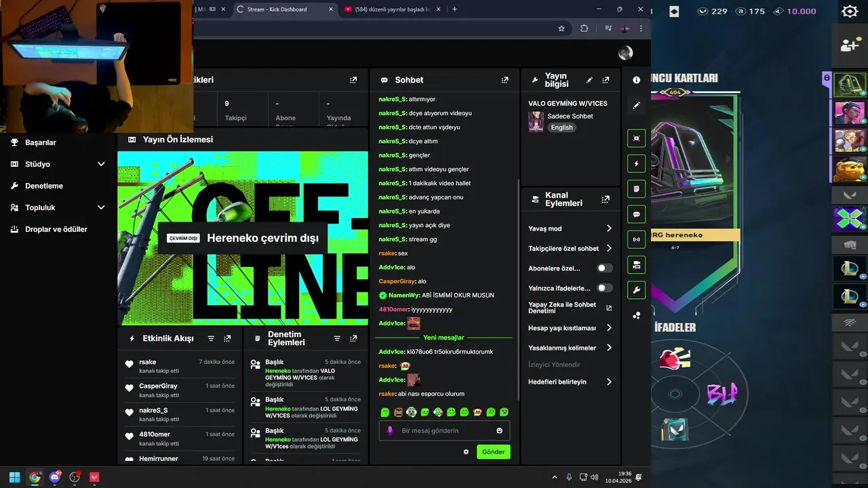Click follower CasperGiray in activity feed
The image size is (868, 488).
(x=158, y=386)
